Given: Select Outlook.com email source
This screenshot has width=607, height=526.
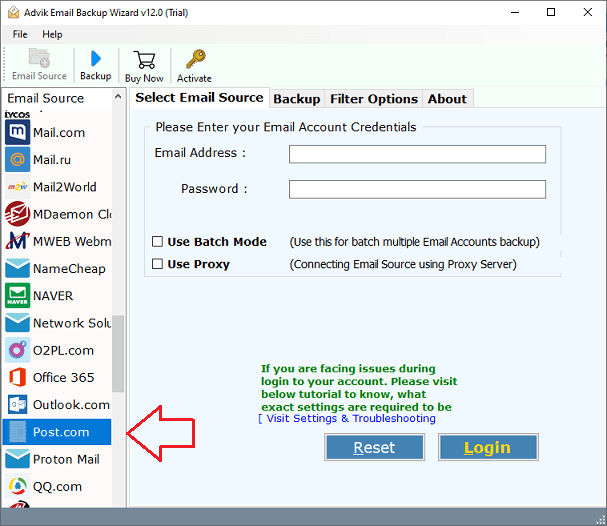Looking at the screenshot, I should point(70,405).
